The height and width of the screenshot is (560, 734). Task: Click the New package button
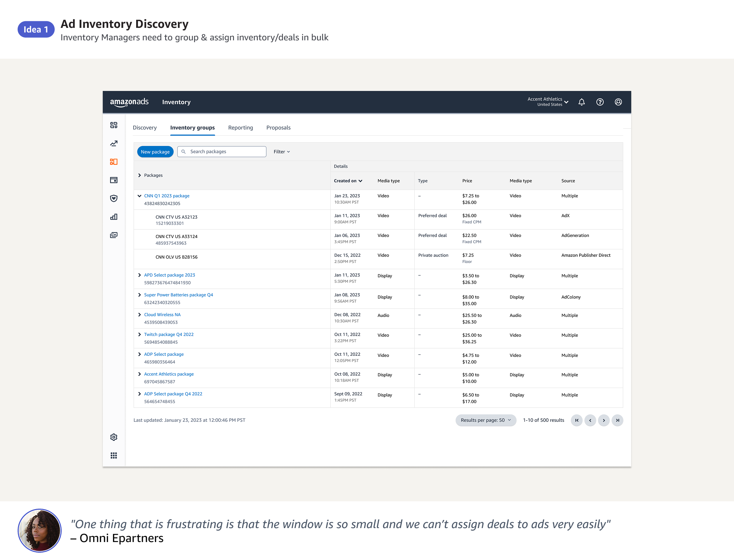155,151
